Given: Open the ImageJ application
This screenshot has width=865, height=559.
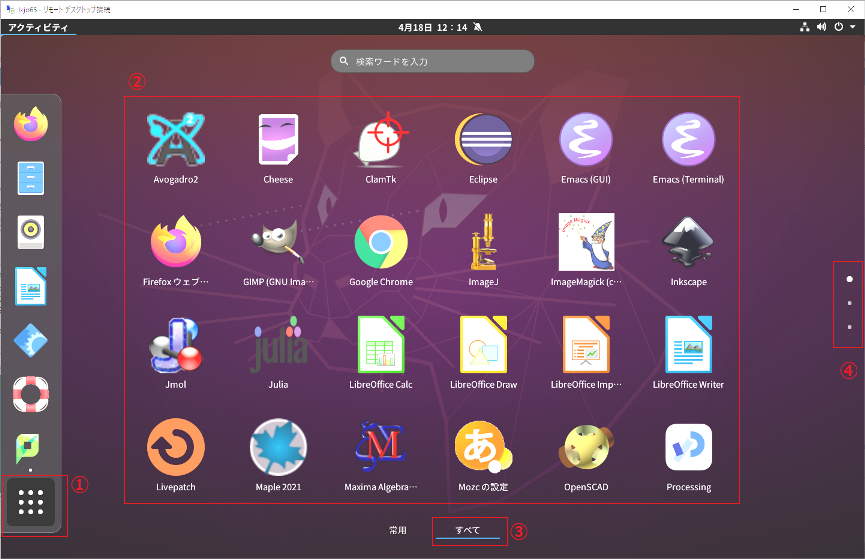Looking at the screenshot, I should [483, 242].
